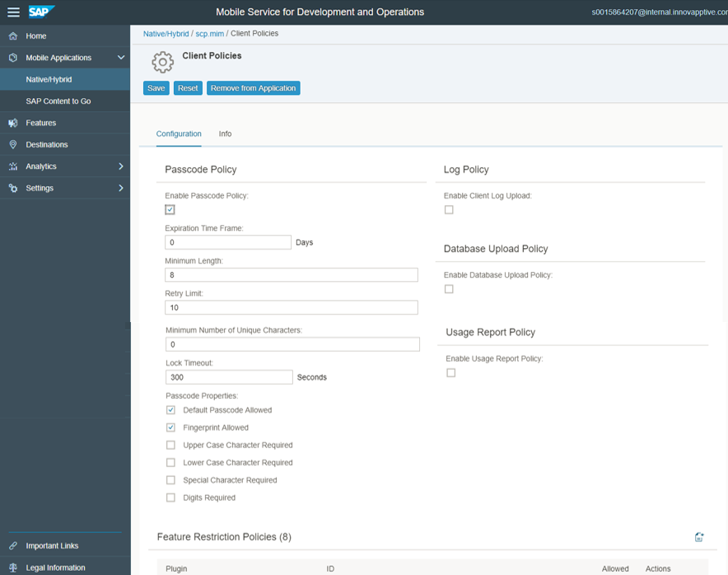Expand the Settings submenu arrow

tap(121, 189)
